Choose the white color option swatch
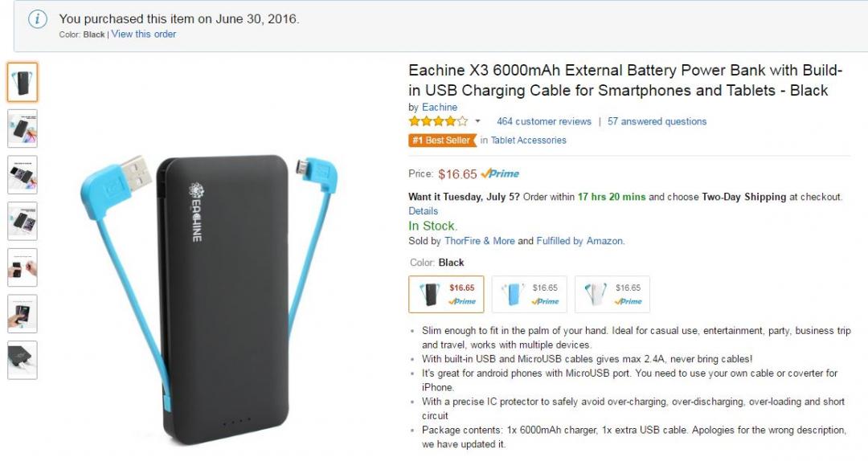Screen dimensions: 868x461 click(612, 295)
